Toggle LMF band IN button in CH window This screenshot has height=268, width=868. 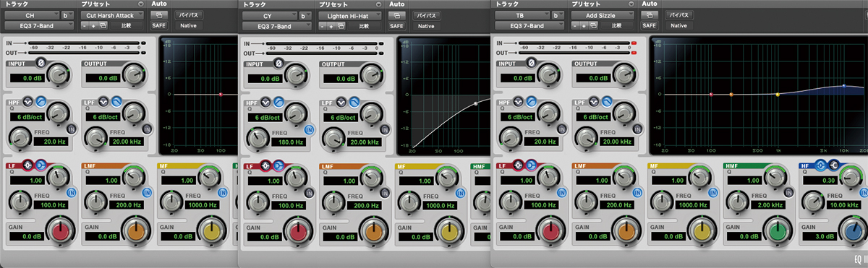click(x=147, y=193)
